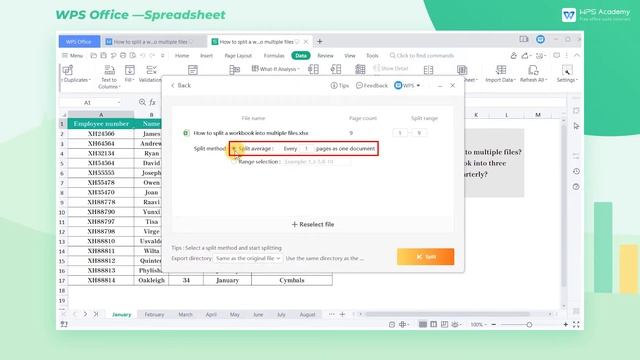Screen dimensions: 640x360
Task: Click the 'Click to find commands' search box
Action: point(422,56)
